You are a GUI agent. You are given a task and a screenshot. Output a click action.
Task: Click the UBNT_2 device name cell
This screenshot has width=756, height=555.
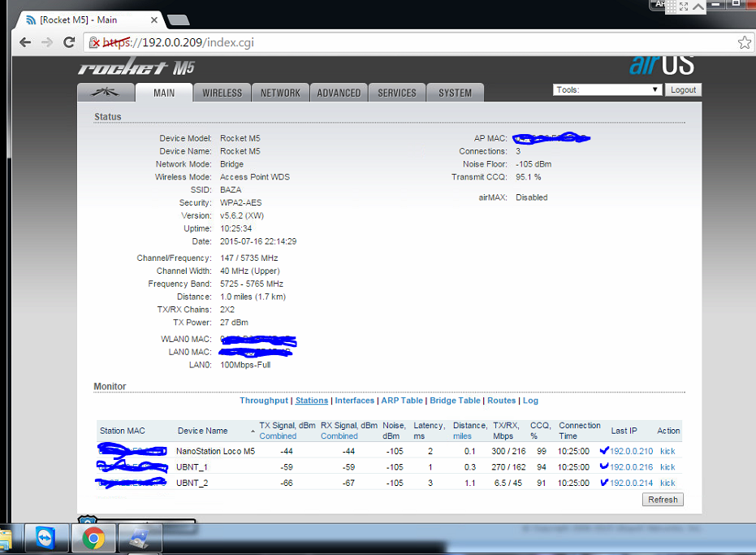point(192,483)
